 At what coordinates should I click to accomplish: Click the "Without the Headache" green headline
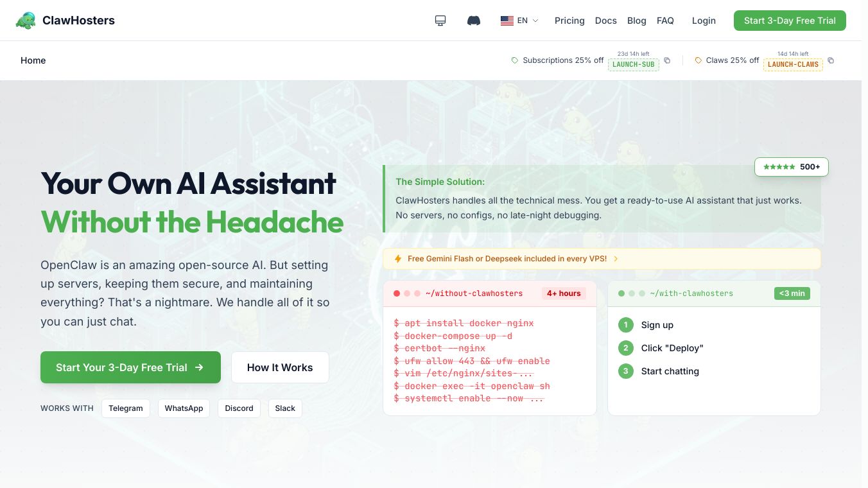tap(192, 222)
